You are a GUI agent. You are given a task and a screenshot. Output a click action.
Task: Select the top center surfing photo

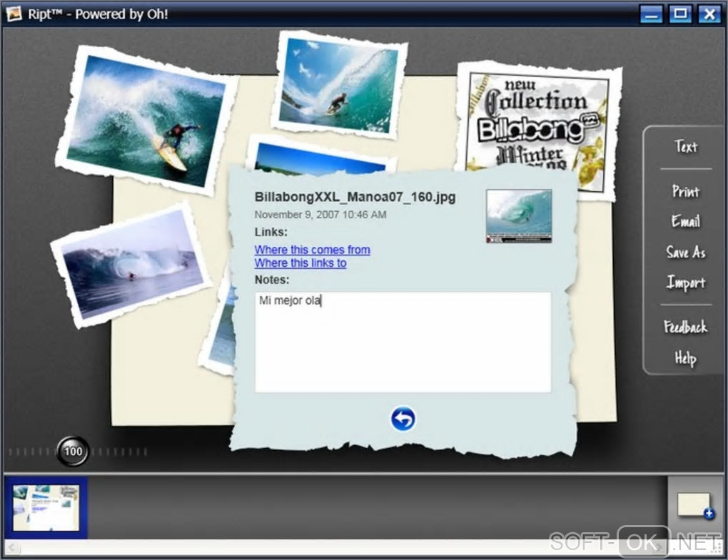click(x=339, y=84)
